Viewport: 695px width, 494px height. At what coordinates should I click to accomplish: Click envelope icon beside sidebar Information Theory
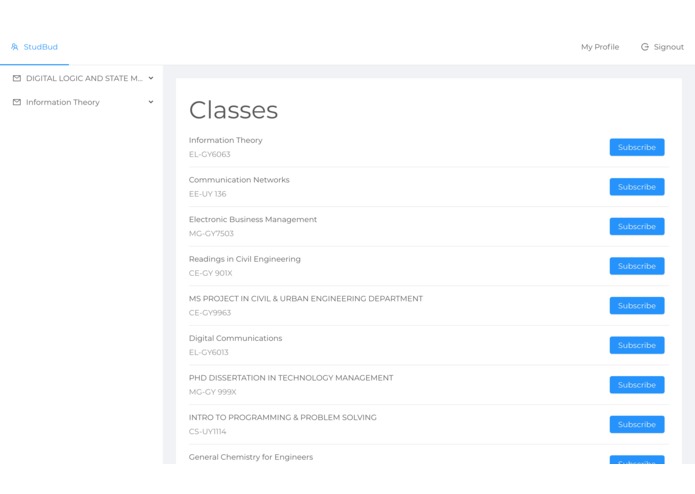[17, 102]
